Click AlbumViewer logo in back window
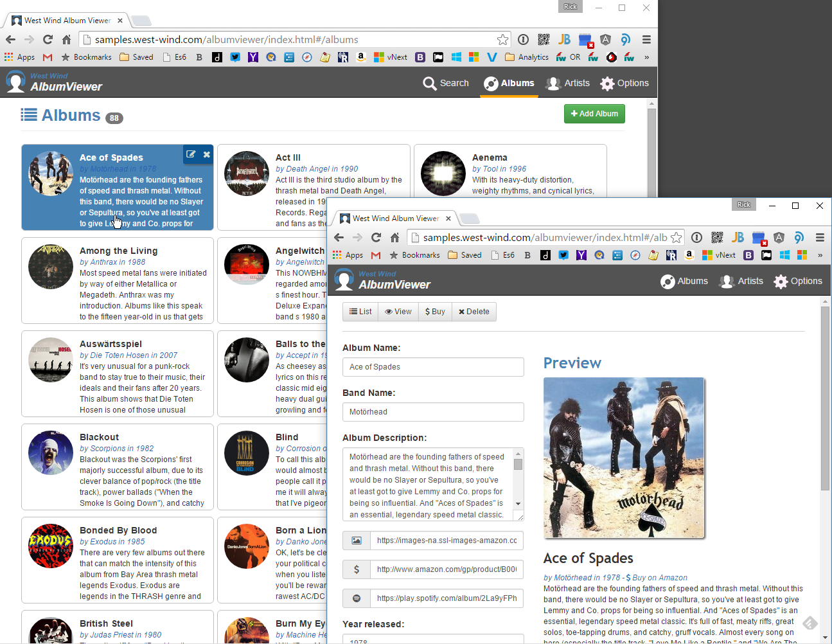 point(54,82)
